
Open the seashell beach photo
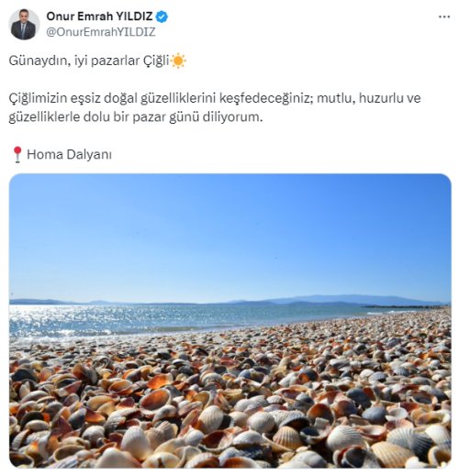pos(230,321)
